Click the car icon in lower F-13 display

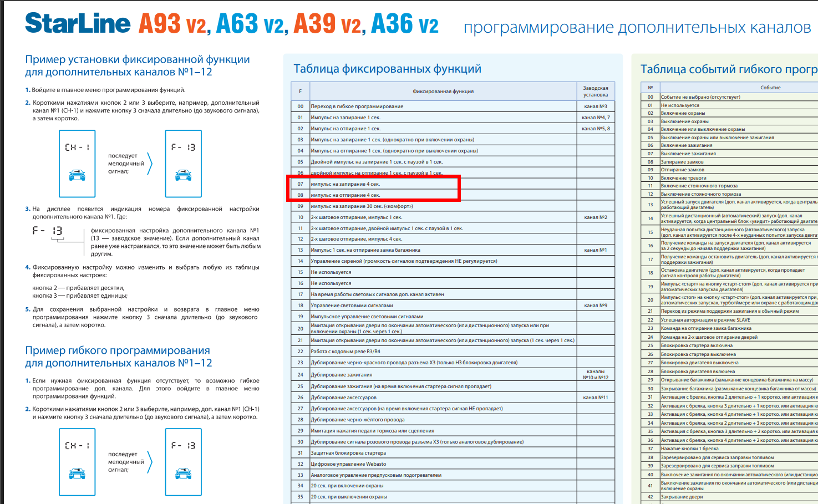coord(183,474)
